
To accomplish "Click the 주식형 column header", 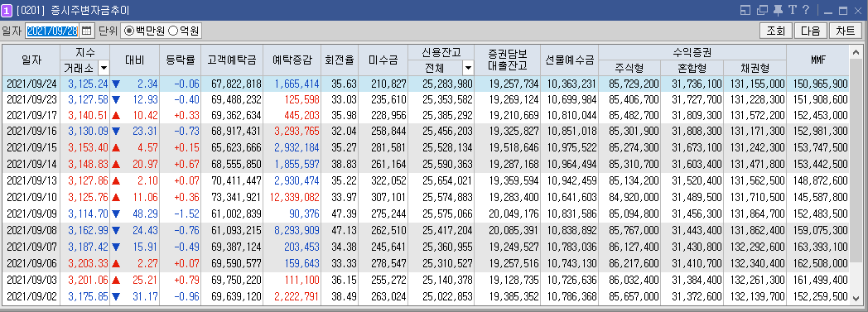I will (629, 68).
